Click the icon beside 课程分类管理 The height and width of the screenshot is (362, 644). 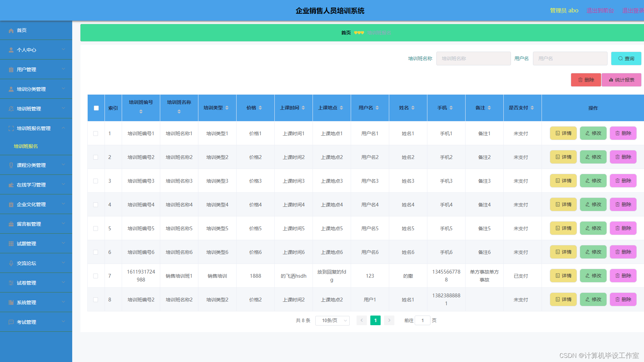[11, 165]
